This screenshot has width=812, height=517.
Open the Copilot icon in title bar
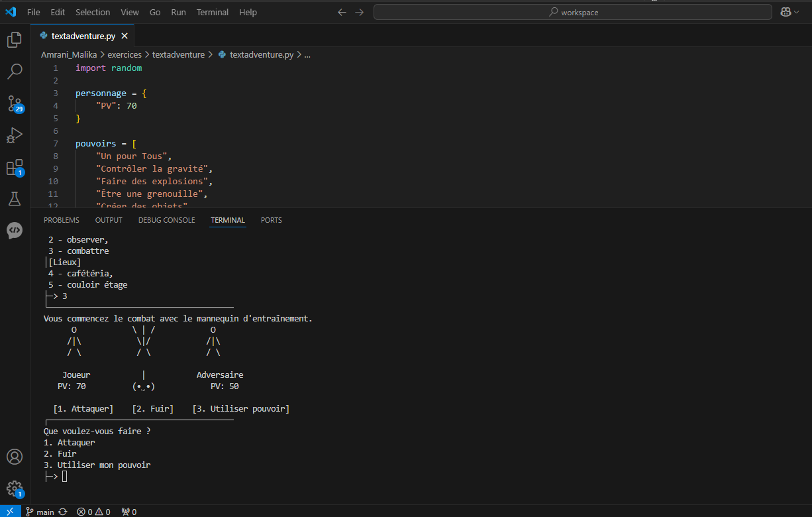point(785,12)
